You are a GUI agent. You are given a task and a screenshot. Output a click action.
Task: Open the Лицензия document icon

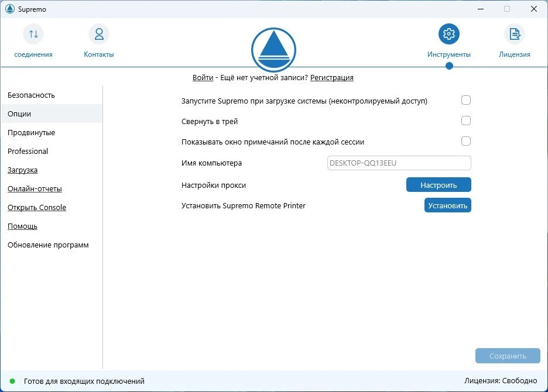tap(515, 34)
